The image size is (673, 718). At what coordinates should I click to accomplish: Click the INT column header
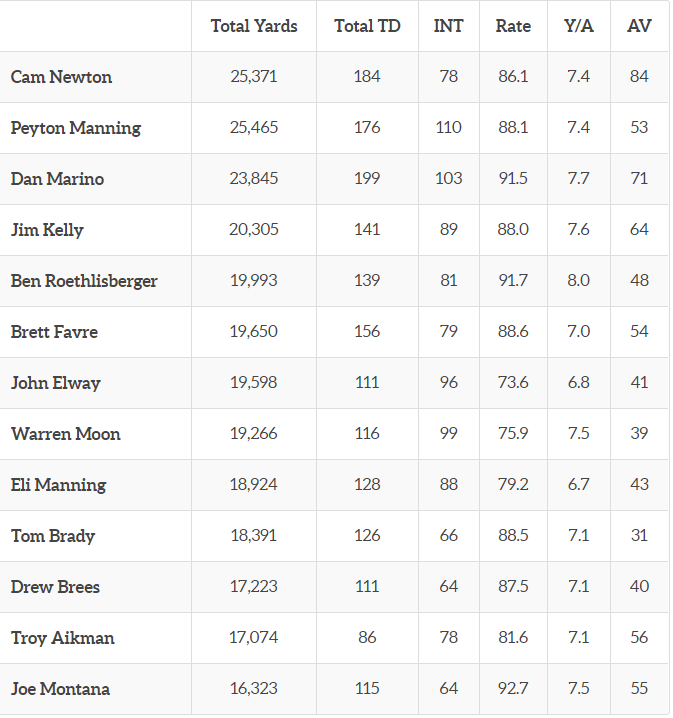pyautogui.click(x=448, y=26)
